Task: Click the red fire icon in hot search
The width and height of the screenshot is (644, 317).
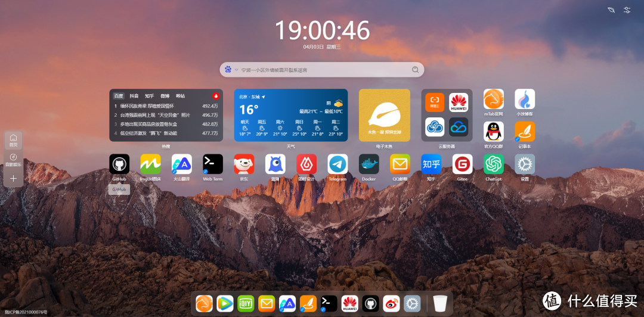Action: pyautogui.click(x=216, y=96)
